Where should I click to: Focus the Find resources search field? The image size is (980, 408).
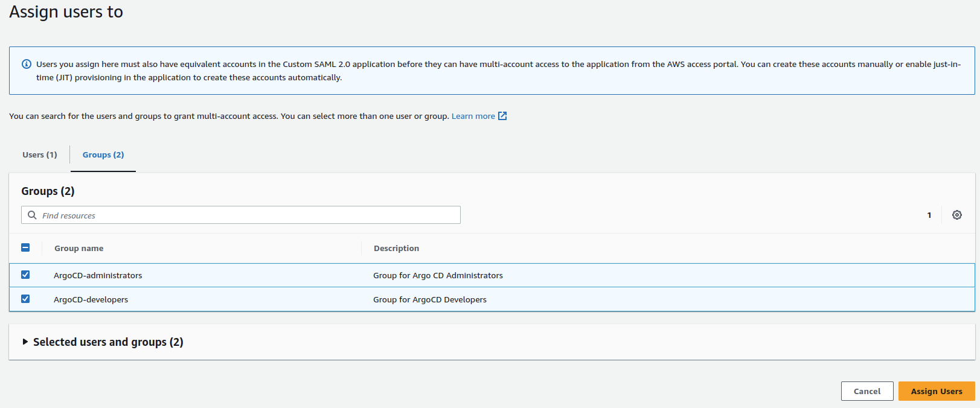point(248,215)
